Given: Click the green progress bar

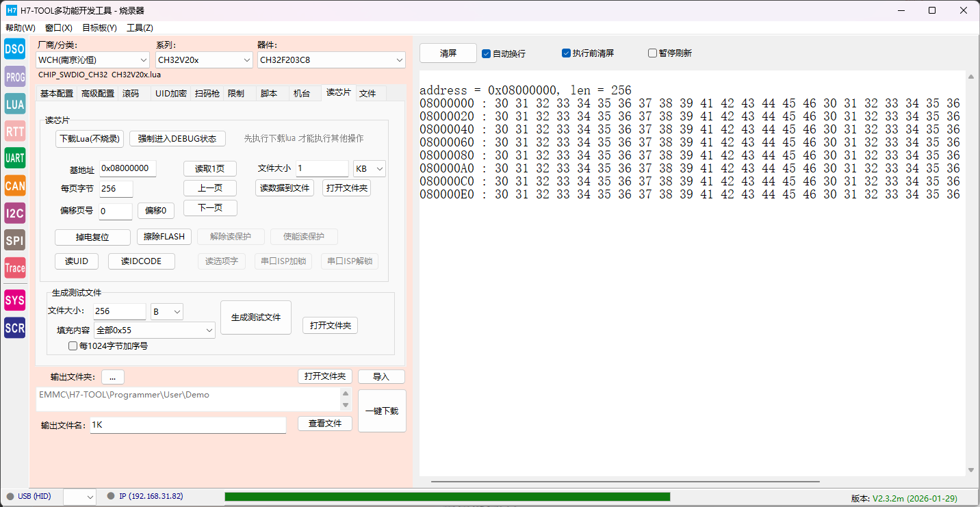Looking at the screenshot, I should point(447,497).
